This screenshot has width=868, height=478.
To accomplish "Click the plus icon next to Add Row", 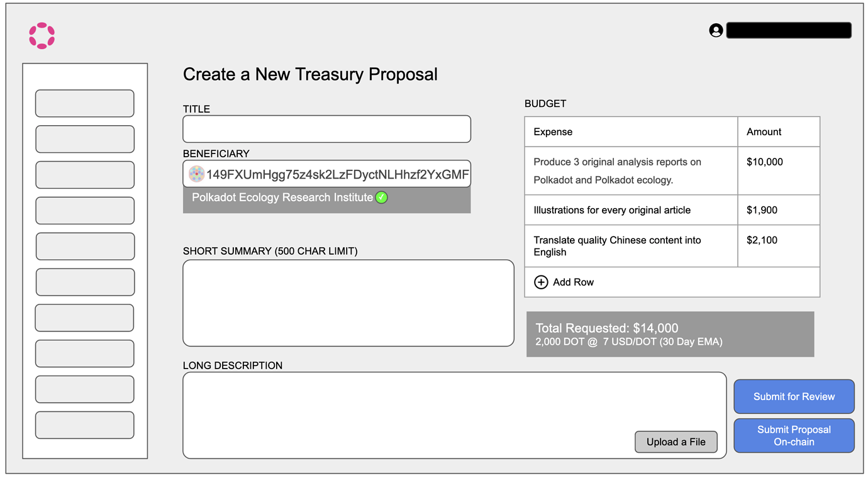I will pyautogui.click(x=541, y=282).
